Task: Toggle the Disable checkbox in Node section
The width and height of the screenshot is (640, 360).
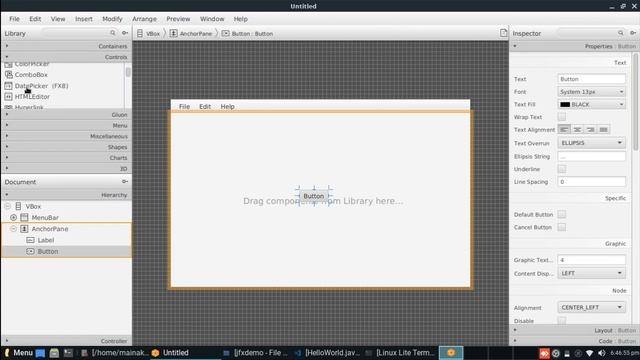Action: 562,321
